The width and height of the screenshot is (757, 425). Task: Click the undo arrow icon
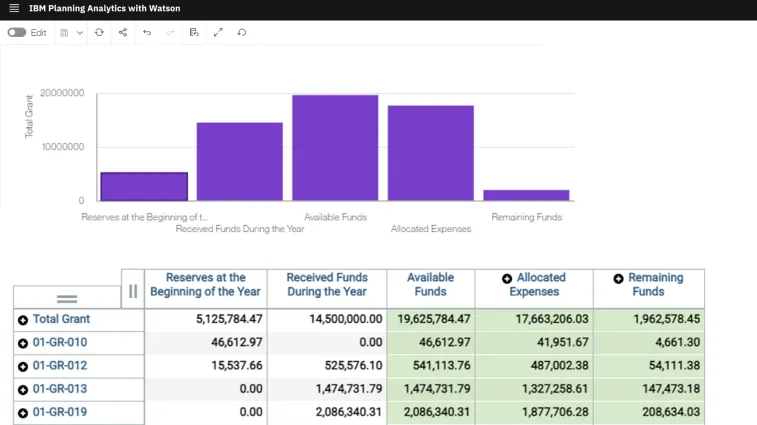pyautogui.click(x=147, y=33)
